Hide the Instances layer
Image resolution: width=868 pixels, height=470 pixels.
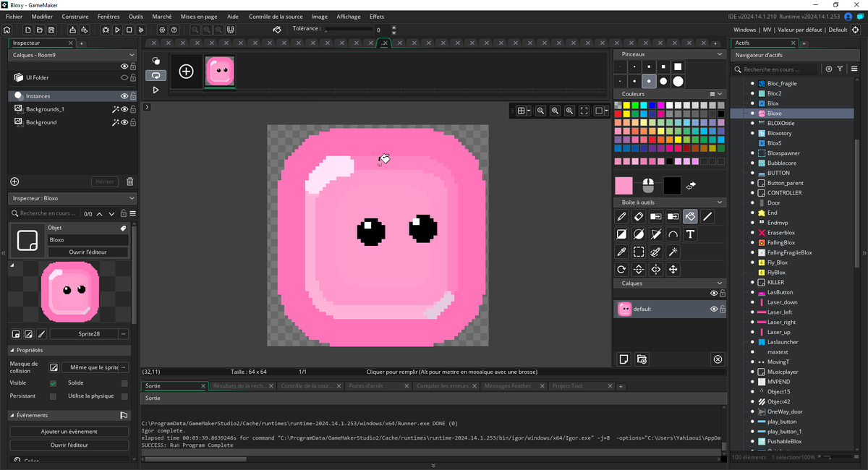coord(124,95)
